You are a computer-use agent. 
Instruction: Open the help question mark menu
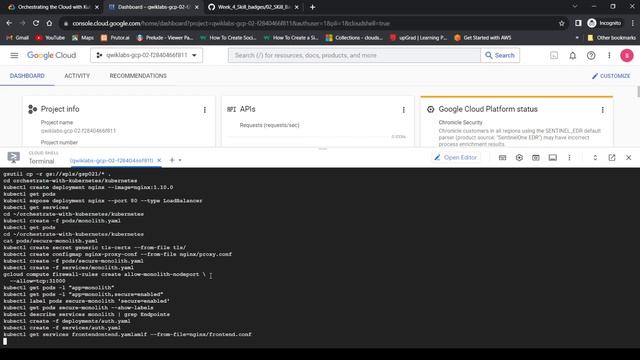click(591, 56)
